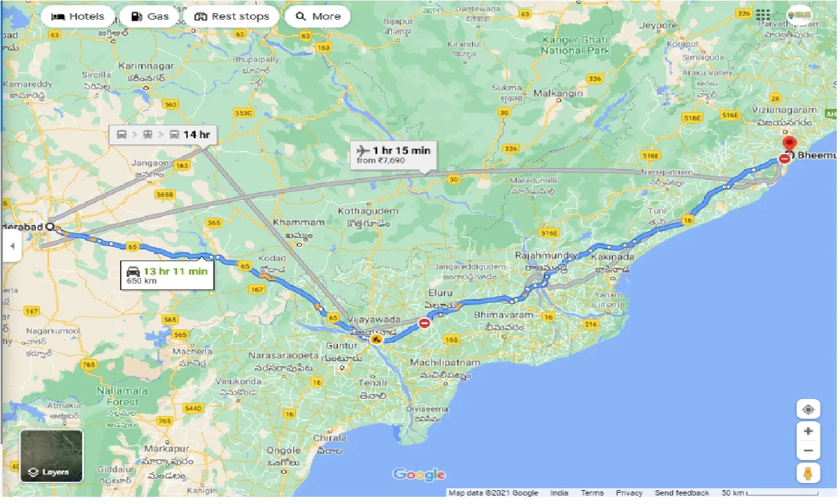Open the Google apps grid icon
The height and width of the screenshot is (504, 840).
(763, 14)
